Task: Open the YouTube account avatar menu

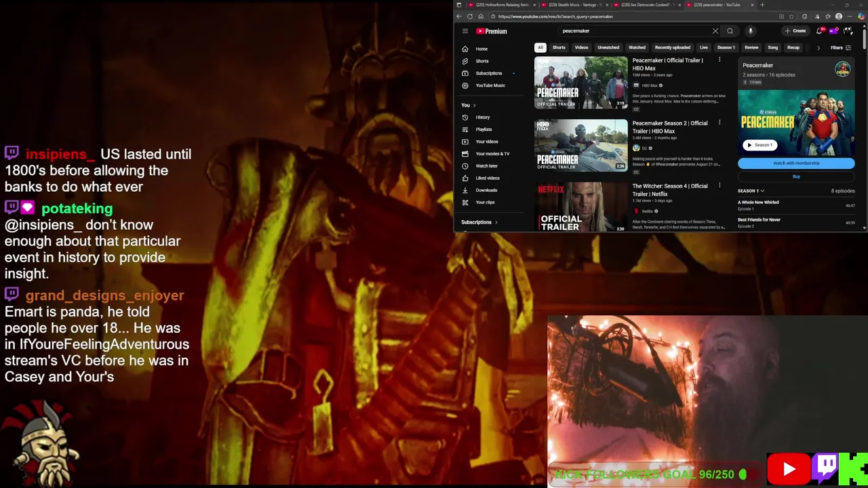Action: (x=847, y=31)
